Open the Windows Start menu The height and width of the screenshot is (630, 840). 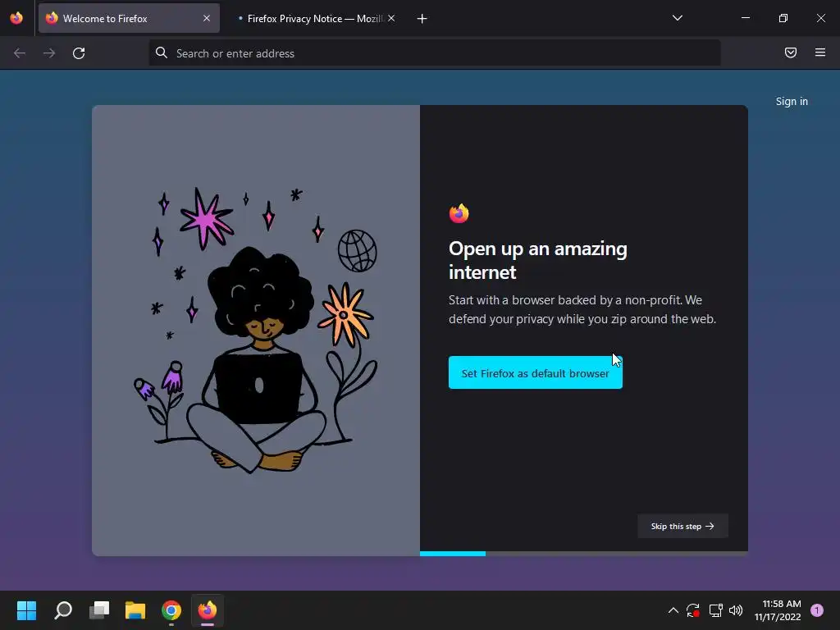(27, 610)
